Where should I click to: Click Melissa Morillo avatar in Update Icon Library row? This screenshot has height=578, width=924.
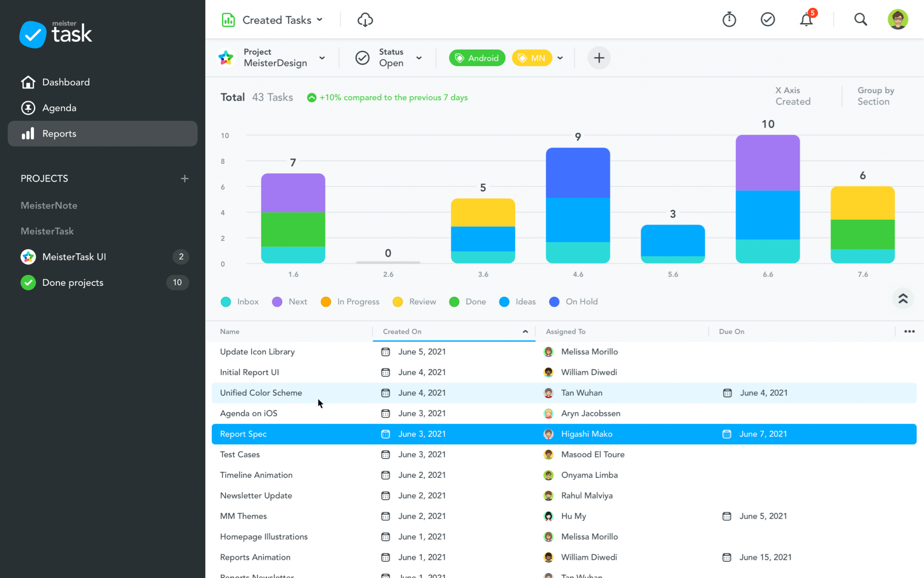pyautogui.click(x=548, y=352)
